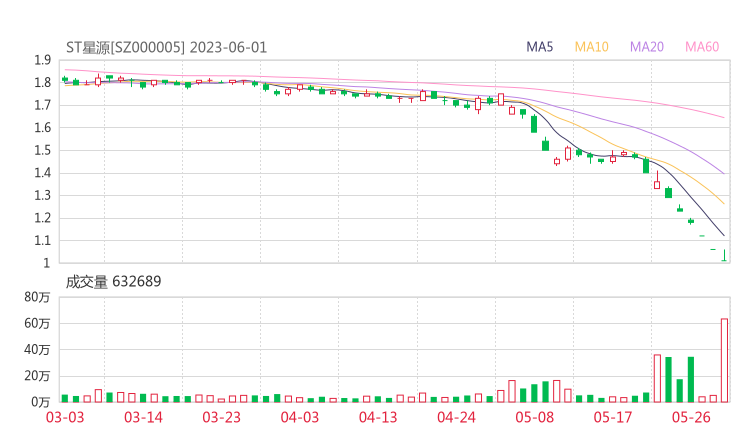This screenshot has width=740, height=440.
Task: Click the 04-24 date axis label
Action: click(456, 417)
